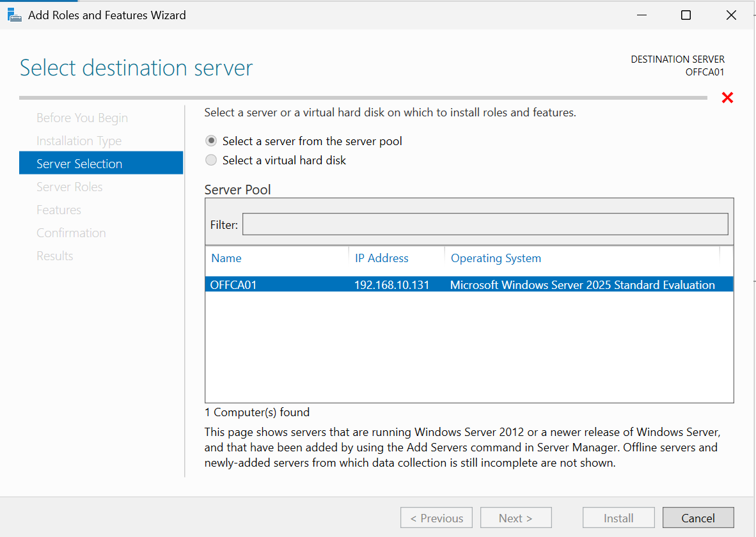Click inside the Filter text box
The image size is (756, 537).
click(485, 224)
